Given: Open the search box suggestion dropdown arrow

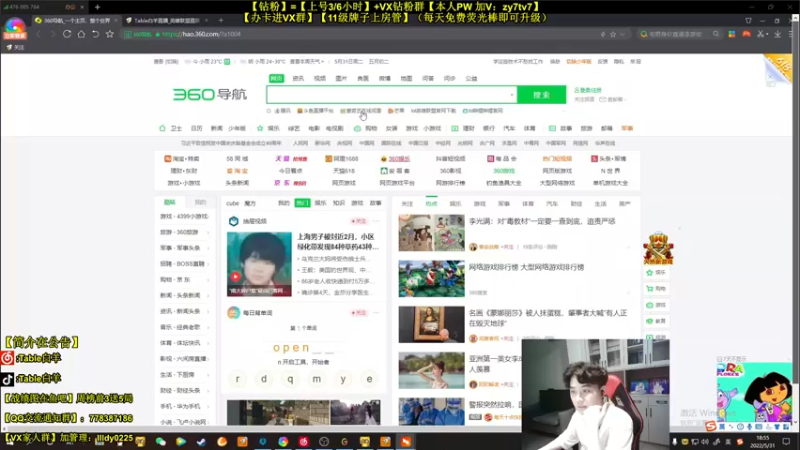Looking at the screenshot, I should [512, 95].
